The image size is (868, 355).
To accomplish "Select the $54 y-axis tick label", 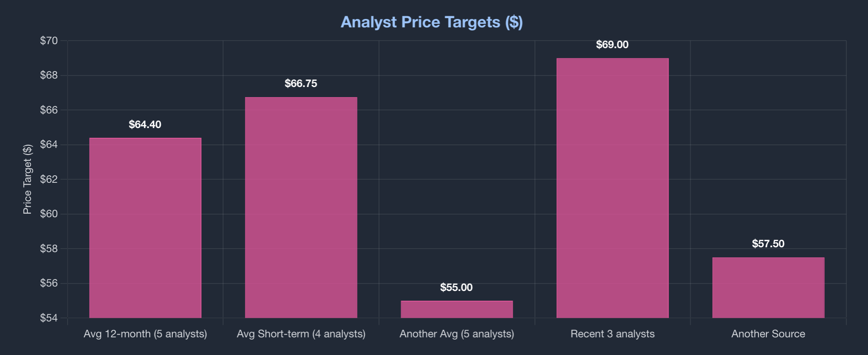I will pos(49,318).
